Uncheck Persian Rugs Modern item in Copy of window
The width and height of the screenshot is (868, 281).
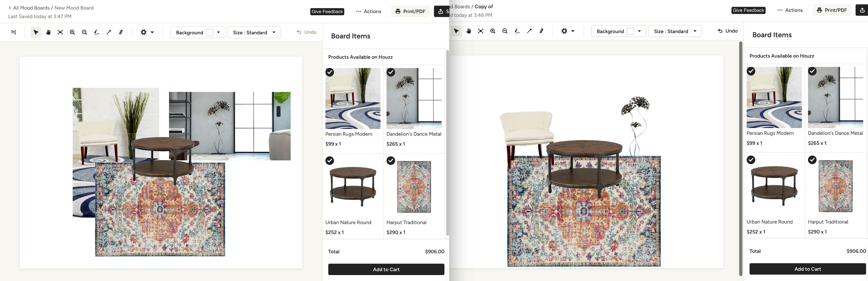751,71
